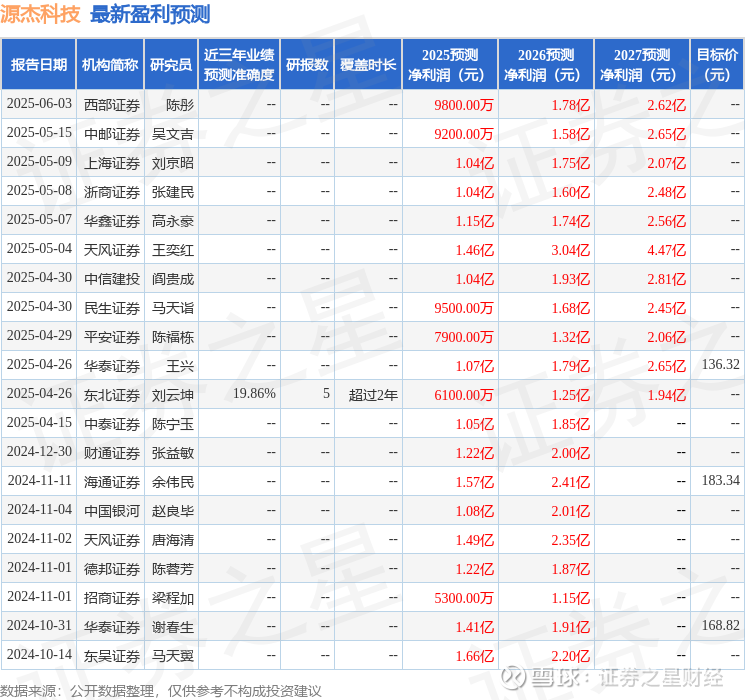Viewport: 745px width, 700px height.
Task: Select the 中邮证券 institution cell
Action: (112, 134)
